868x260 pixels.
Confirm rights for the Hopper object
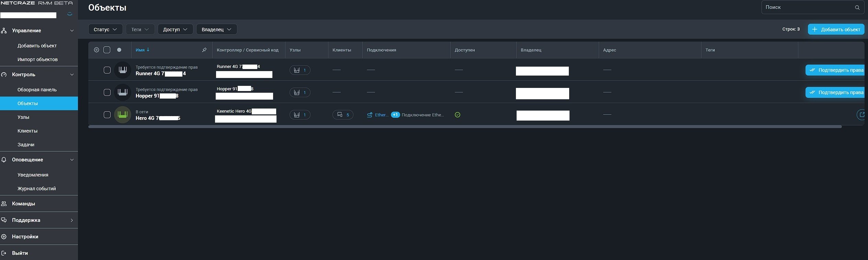point(835,92)
